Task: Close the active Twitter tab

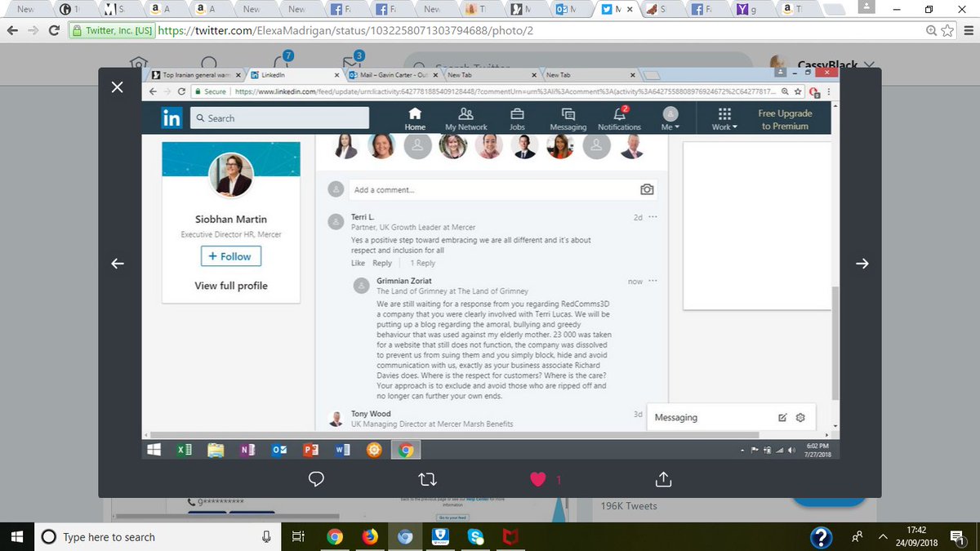Action: 629,10
